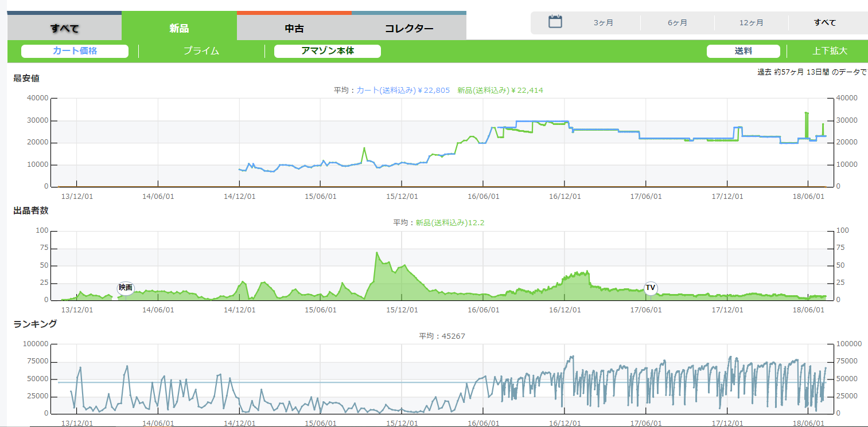Screen dimensions: 868x427
Task: Switch to the すべて tab
Action: click(64, 28)
